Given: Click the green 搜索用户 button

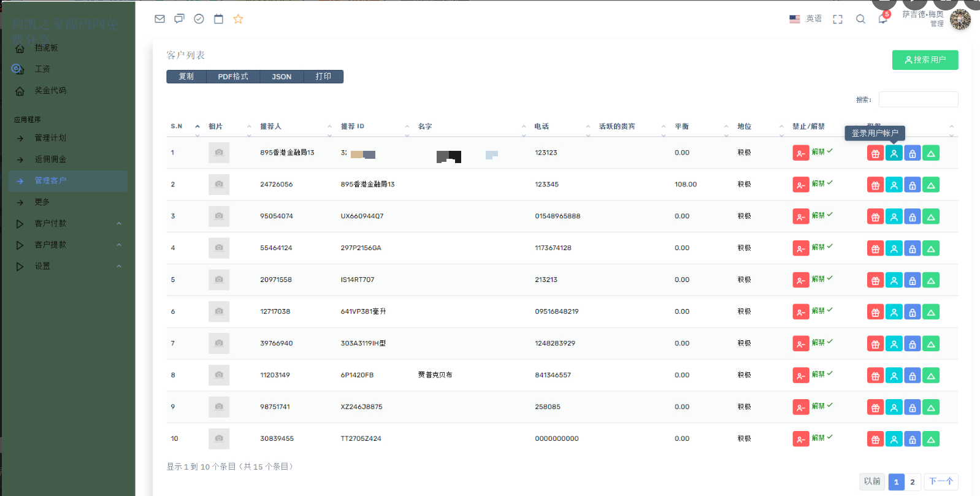Looking at the screenshot, I should coord(925,60).
